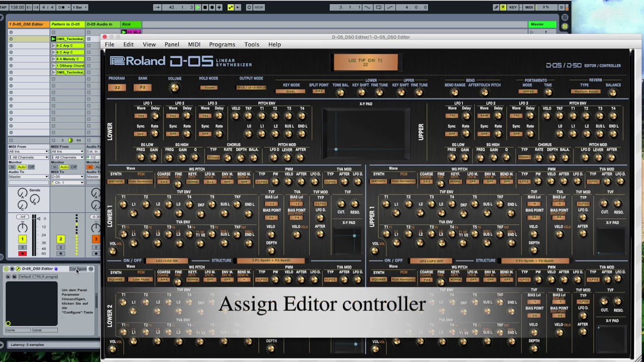Click the 138.00 tempo field
This screenshot has height=362, width=644.
coord(17,7)
